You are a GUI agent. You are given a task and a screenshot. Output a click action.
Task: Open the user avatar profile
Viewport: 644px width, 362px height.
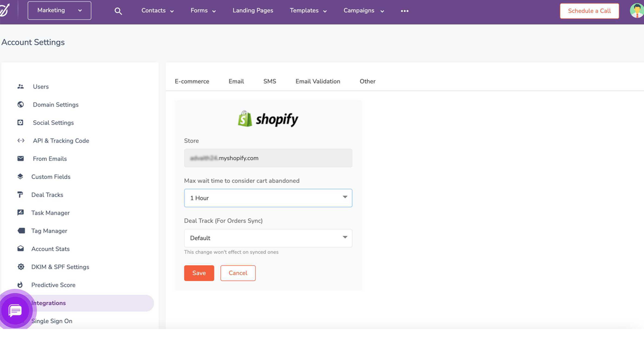[x=637, y=11]
